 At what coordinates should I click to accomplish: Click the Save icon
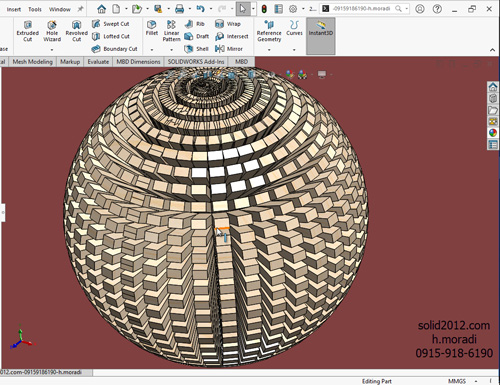click(x=158, y=9)
